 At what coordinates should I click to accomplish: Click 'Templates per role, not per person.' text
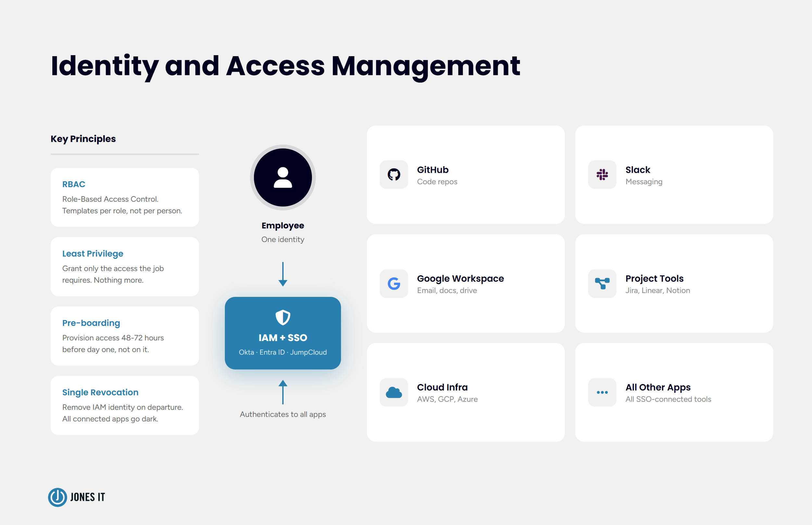click(x=122, y=211)
